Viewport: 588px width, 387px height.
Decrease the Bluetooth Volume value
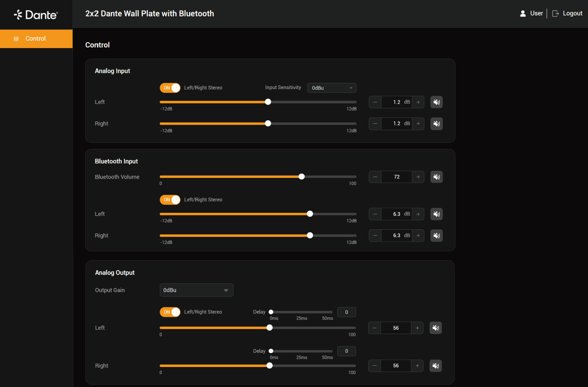[375, 177]
